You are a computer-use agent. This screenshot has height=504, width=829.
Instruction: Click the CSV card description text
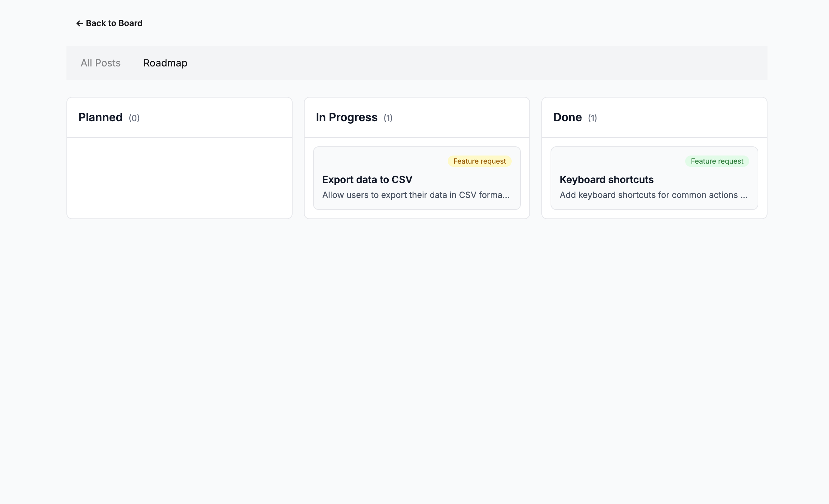(x=416, y=195)
